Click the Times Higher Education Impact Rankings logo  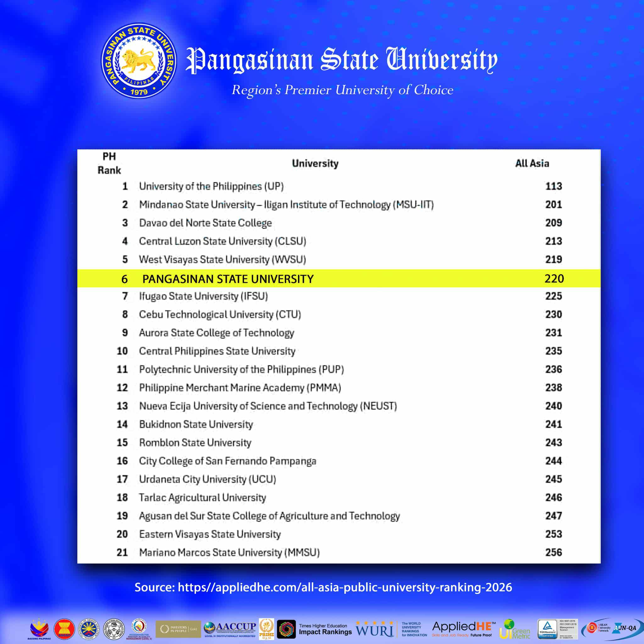pyautogui.click(x=325, y=629)
